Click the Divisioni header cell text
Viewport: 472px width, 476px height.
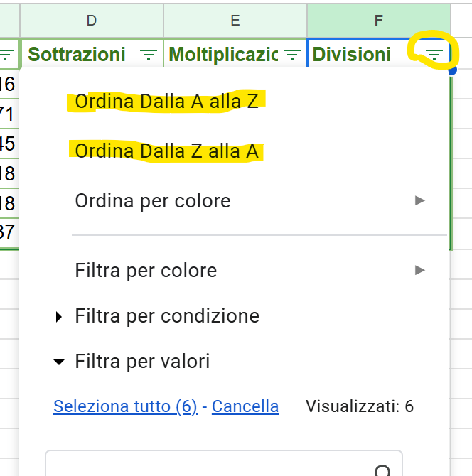point(352,55)
